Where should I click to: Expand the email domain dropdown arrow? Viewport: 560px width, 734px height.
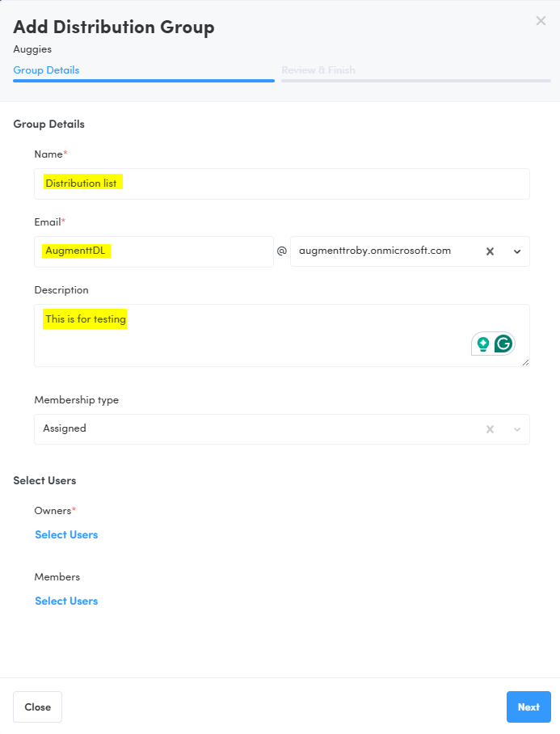click(517, 251)
